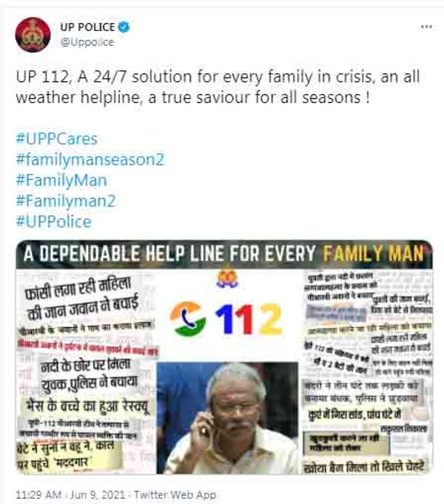
Task: Open the UP POLICE profile avatar
Action: (33, 35)
